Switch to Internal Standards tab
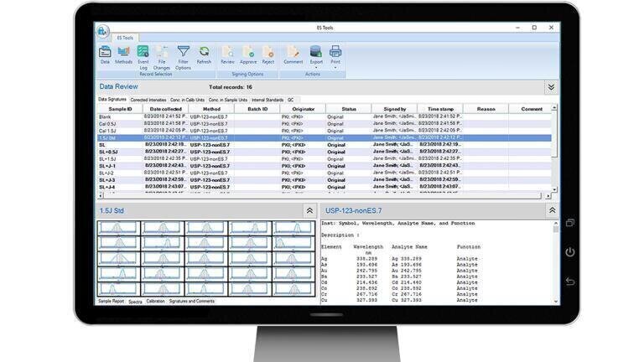644x362 pixels. pyautogui.click(x=267, y=100)
